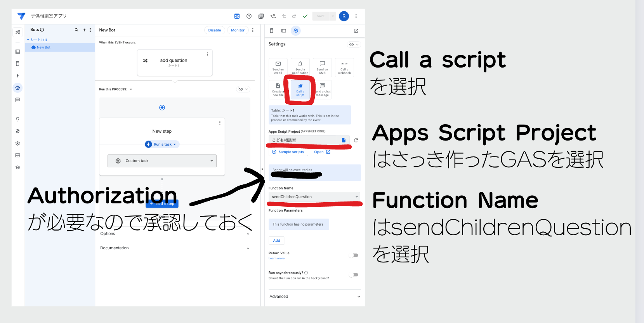The width and height of the screenshot is (644, 323).
Task: Select the settings gear tab in right panel
Action: coord(296,31)
